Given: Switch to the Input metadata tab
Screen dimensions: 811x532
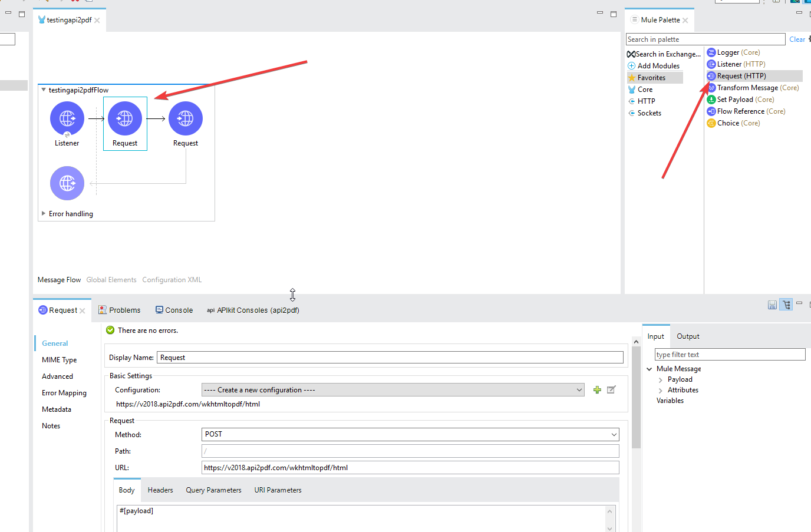Looking at the screenshot, I should (x=656, y=336).
